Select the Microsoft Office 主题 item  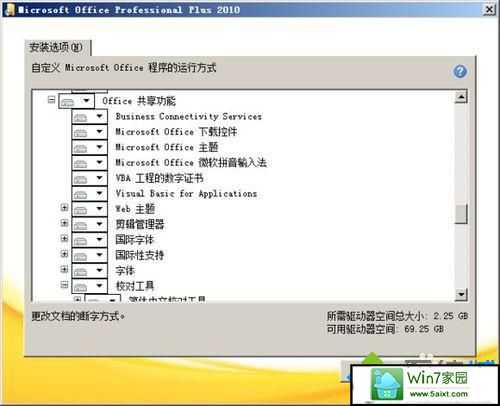click(x=167, y=147)
